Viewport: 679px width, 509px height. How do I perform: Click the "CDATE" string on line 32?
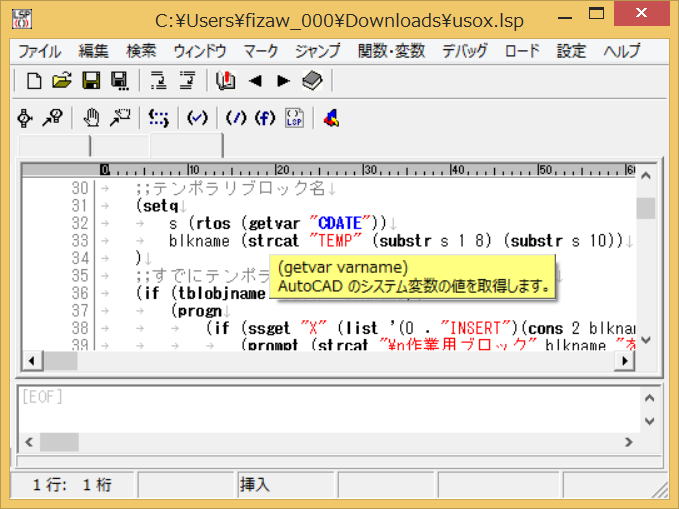click(x=340, y=223)
